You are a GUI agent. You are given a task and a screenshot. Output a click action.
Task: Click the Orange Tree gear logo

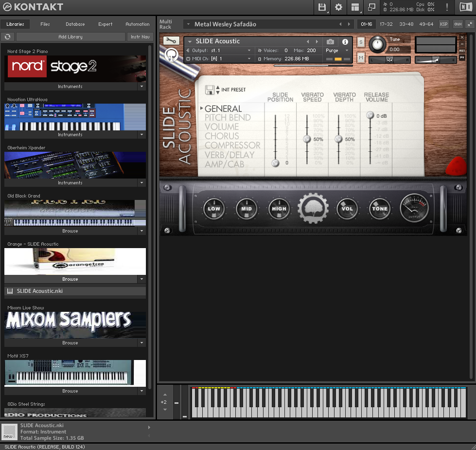[313, 208]
